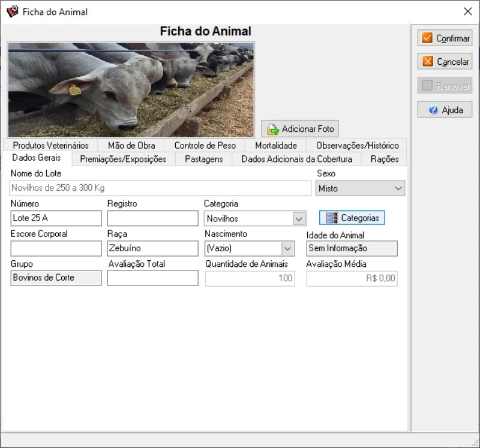Click the Escore Corporal input field
480x448 pixels.
click(56, 248)
